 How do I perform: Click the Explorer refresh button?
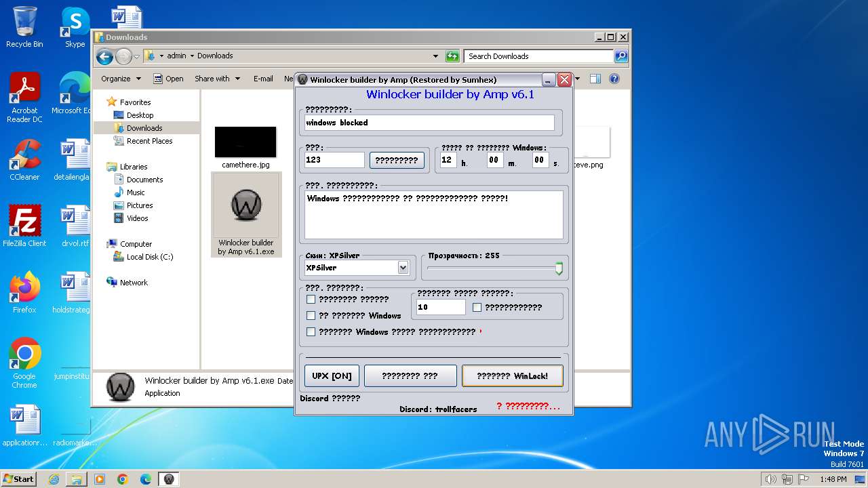(452, 56)
